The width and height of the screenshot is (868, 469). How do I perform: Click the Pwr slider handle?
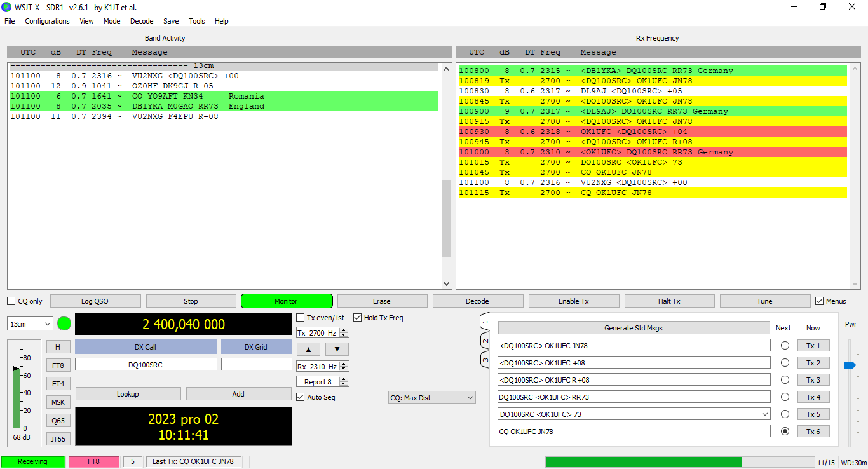coord(848,365)
